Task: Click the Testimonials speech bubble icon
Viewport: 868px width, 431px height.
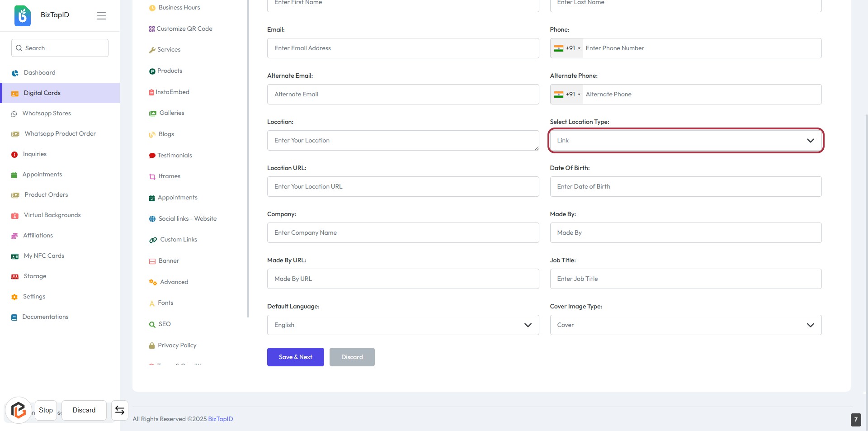Action: 152,156
